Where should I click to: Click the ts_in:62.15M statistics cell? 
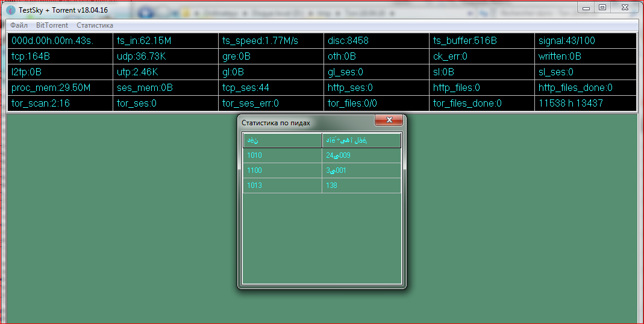point(165,41)
